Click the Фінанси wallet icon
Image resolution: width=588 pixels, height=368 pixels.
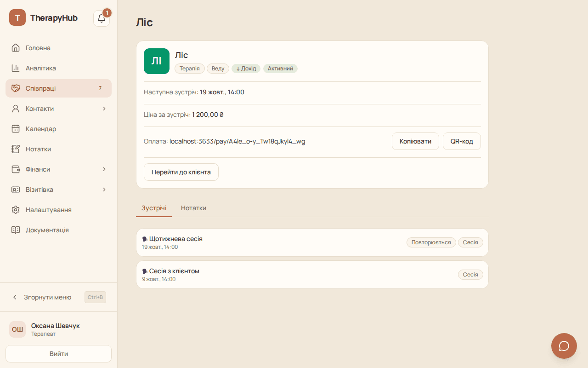(x=16, y=169)
